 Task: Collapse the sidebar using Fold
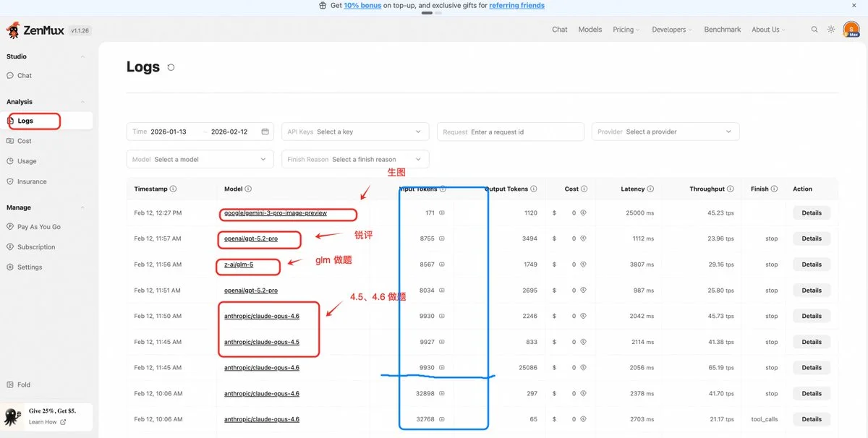coord(18,385)
